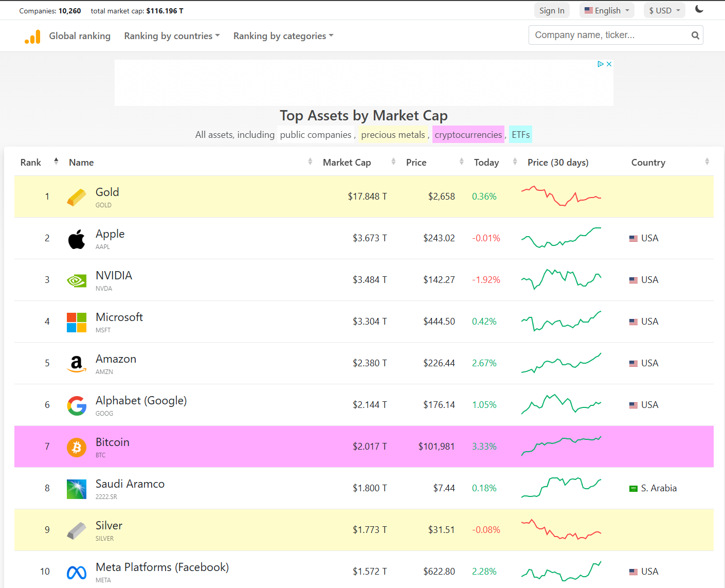Open the Alphabet (Google) page
The height and width of the screenshot is (588, 725).
pos(141,401)
